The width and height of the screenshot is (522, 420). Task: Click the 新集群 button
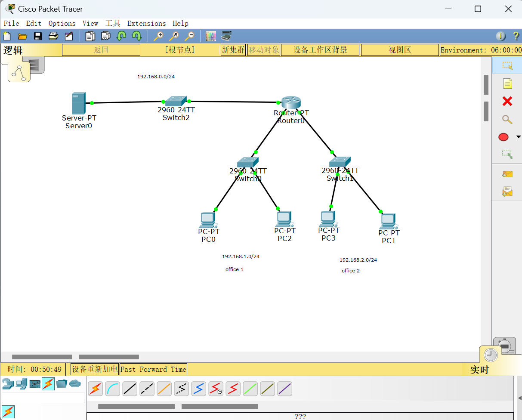(233, 50)
